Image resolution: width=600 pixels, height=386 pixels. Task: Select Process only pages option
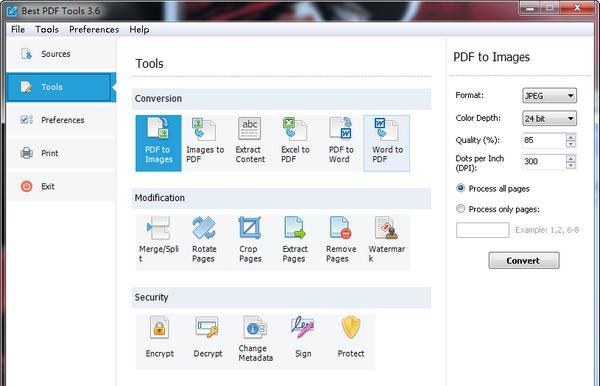497,209
